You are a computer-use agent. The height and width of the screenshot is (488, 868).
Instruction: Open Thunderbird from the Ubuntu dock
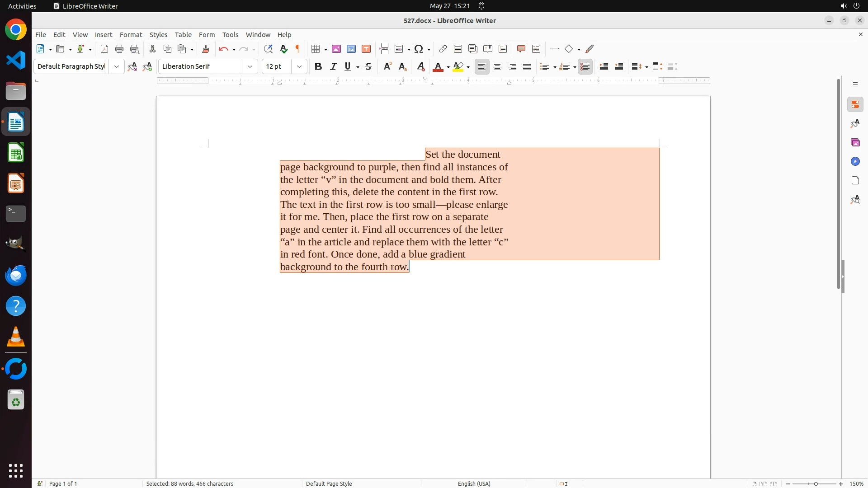pos(16,275)
